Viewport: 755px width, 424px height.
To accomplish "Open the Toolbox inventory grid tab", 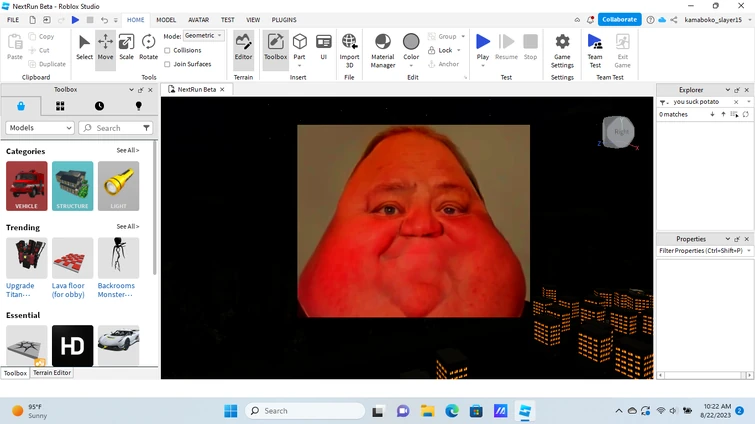I will [x=60, y=106].
